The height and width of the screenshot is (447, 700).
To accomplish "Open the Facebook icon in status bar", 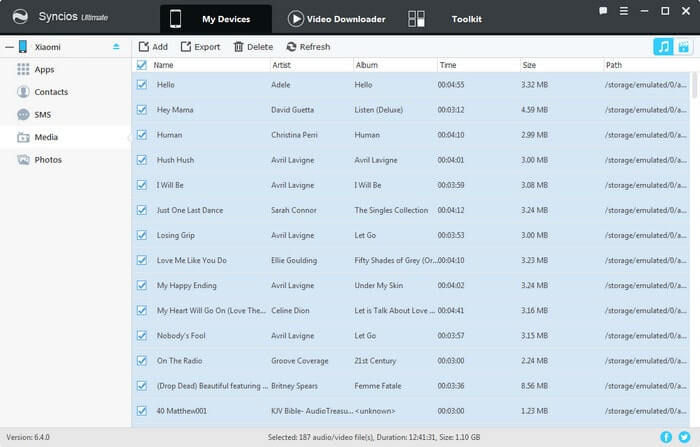I will point(666,437).
